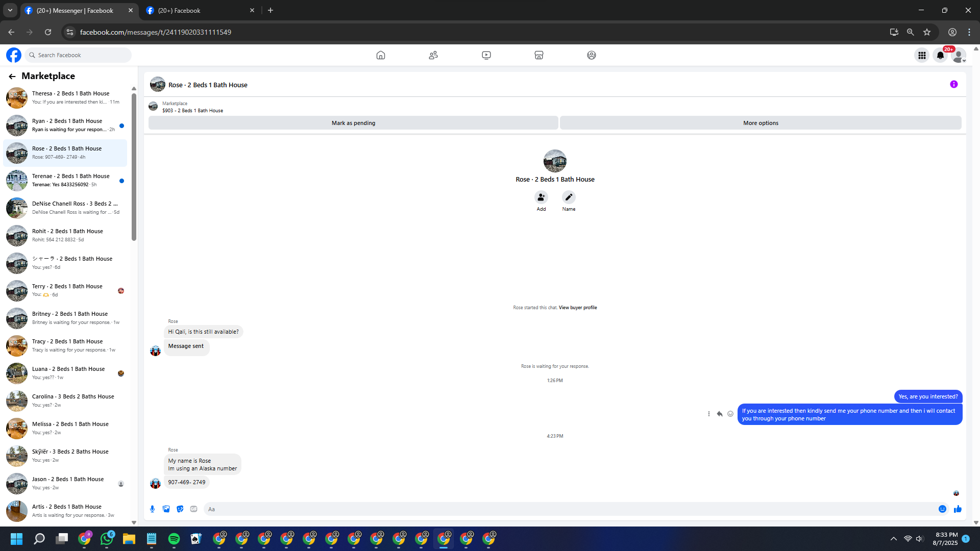Go to the Home feed icon
Screen dimensions: 980x551
[x=381, y=55]
